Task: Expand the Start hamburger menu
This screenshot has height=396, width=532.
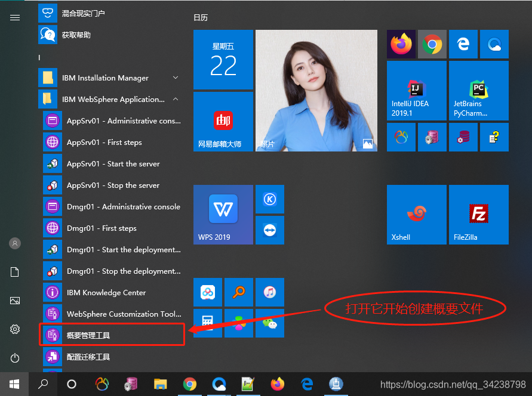Action: 14,18
